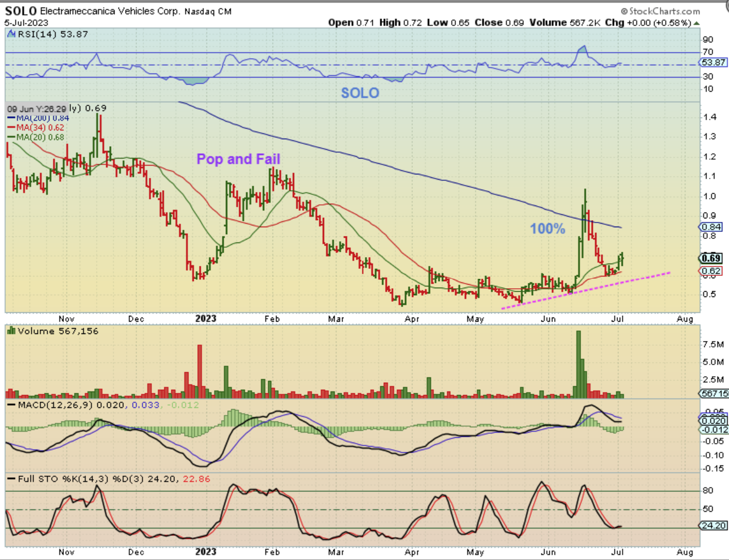
Task: Select the Electrameccanica Vehicles Corp. company name
Action: (110, 11)
